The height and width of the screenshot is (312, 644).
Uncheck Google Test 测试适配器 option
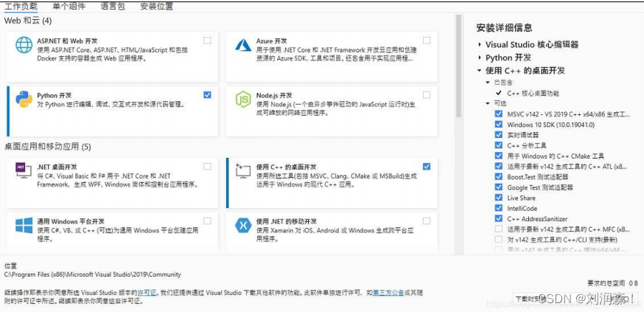click(499, 187)
